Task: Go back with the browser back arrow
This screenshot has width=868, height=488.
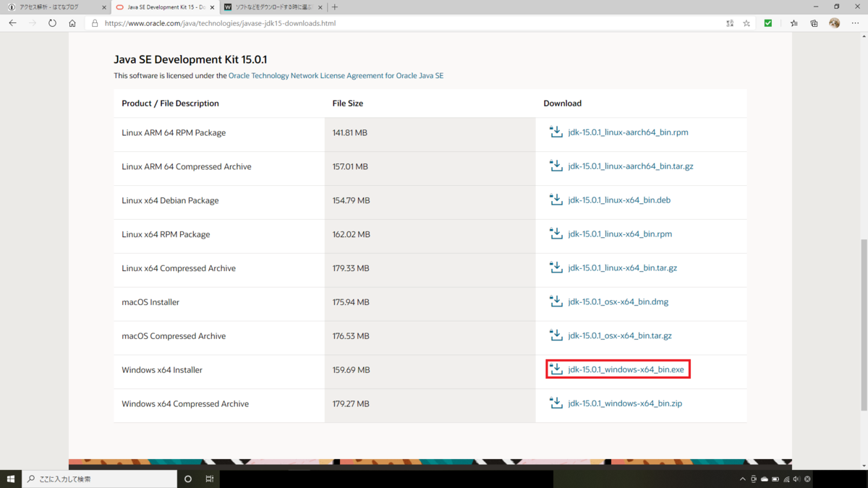Action: pos(12,23)
